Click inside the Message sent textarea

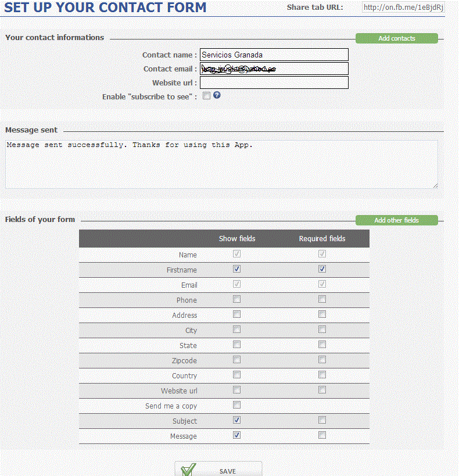coord(221,164)
